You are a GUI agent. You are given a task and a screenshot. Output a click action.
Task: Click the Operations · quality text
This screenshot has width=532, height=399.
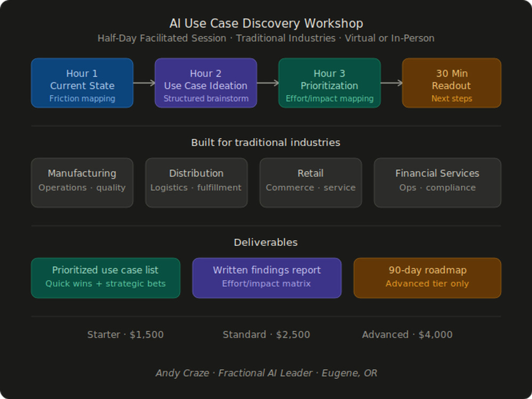tap(82, 188)
